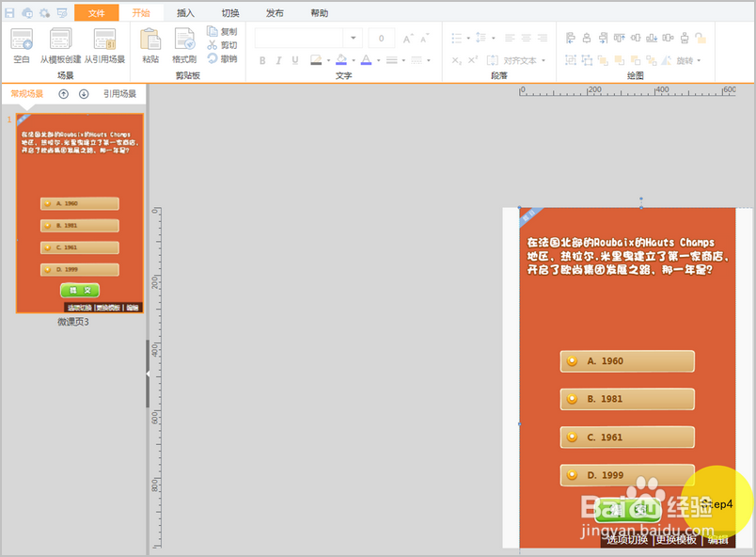The height and width of the screenshot is (557, 756).
Task: Distribute objects horizontally
Action: pos(668,38)
